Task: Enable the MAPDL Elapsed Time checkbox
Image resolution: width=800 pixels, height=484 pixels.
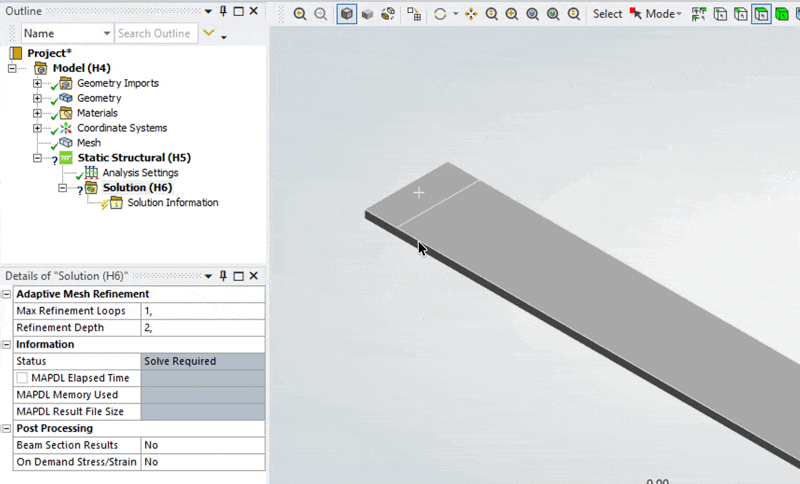Action: (x=23, y=378)
